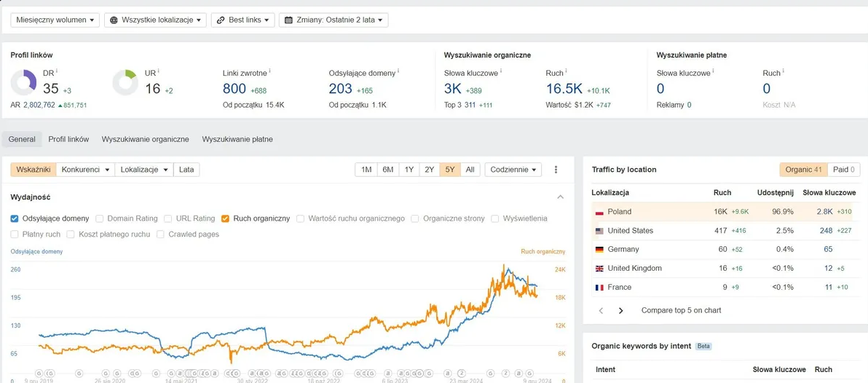This screenshot has width=868, height=383.
Task: Click the Poland flag icon
Action: coord(599,212)
